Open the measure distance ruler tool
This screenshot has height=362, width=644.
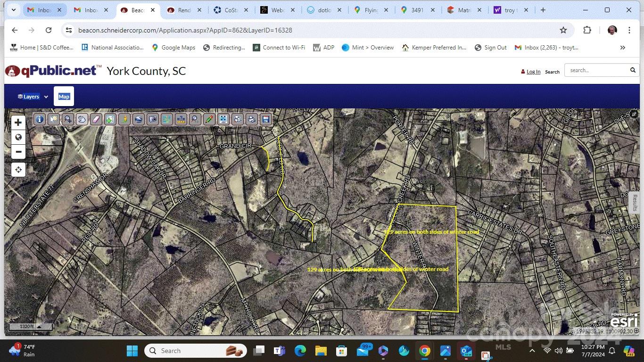[181, 119]
